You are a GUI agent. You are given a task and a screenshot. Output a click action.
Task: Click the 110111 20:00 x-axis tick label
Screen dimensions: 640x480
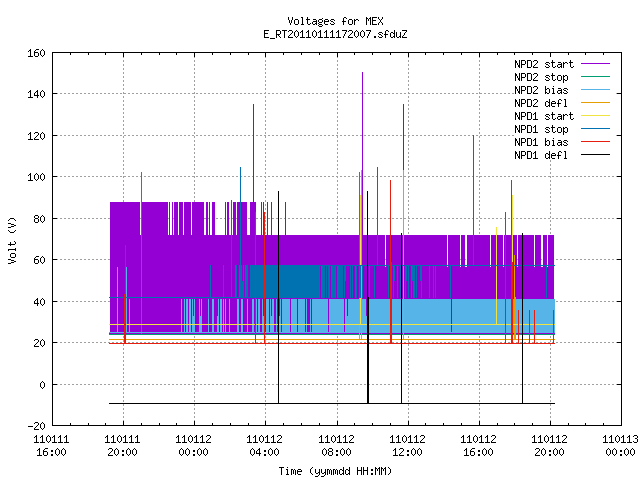click(122, 446)
